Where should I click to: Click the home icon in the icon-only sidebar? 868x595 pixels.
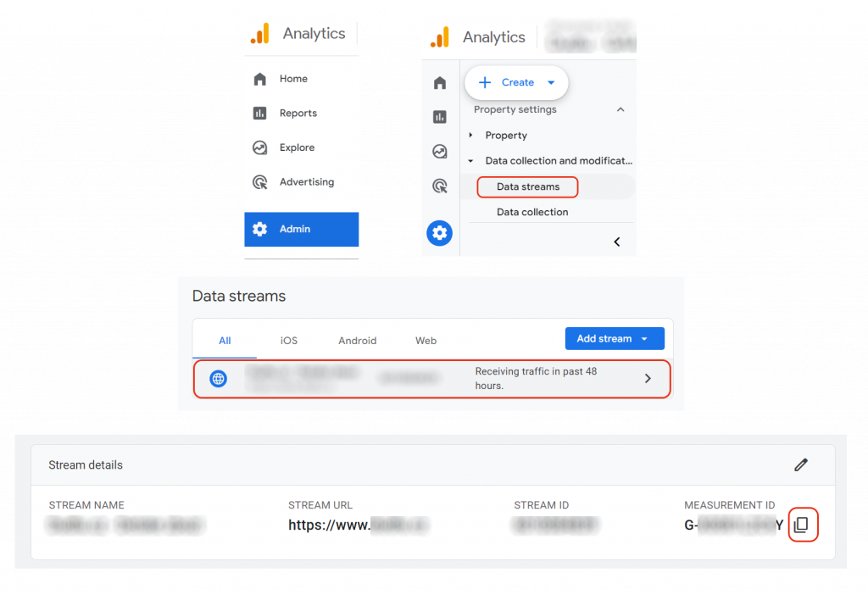point(440,83)
